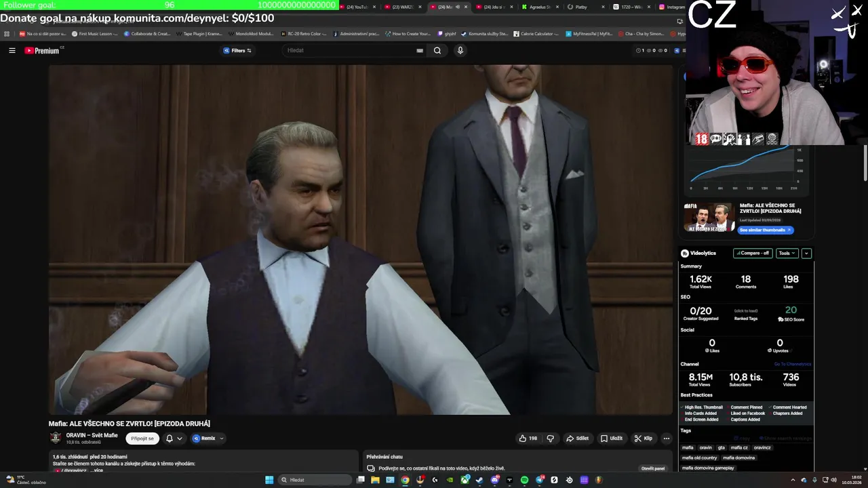Open taskbar weather widget
868x488 pixels.
[26, 480]
